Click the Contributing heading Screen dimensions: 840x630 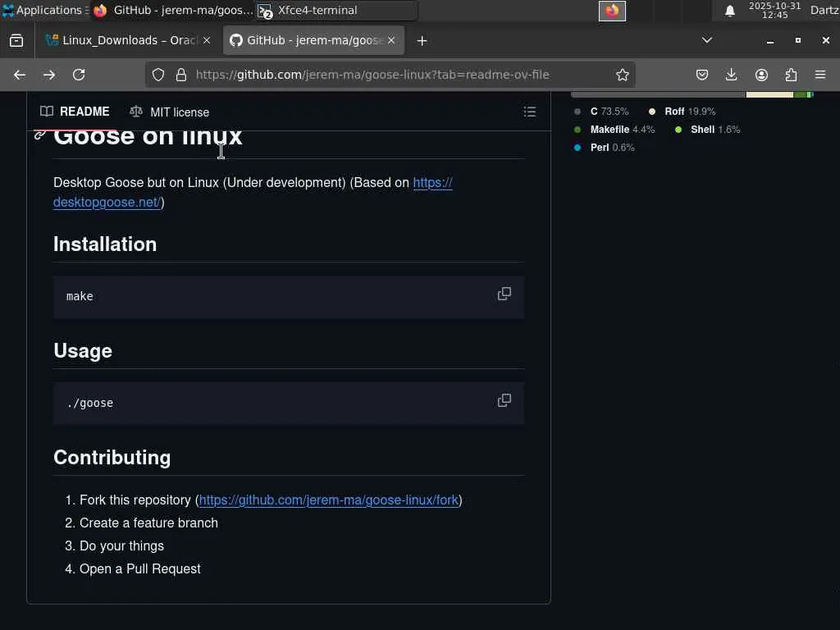(x=112, y=458)
